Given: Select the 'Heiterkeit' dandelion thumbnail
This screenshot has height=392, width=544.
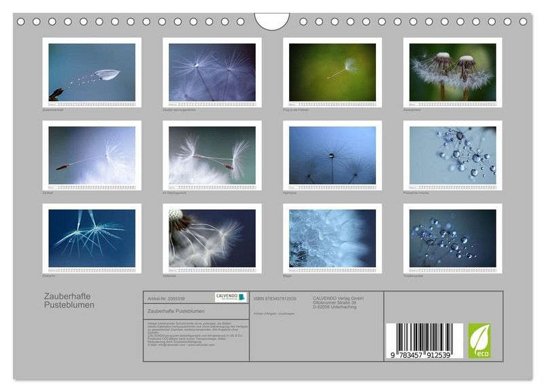Looking at the screenshot, I should (212, 238).
